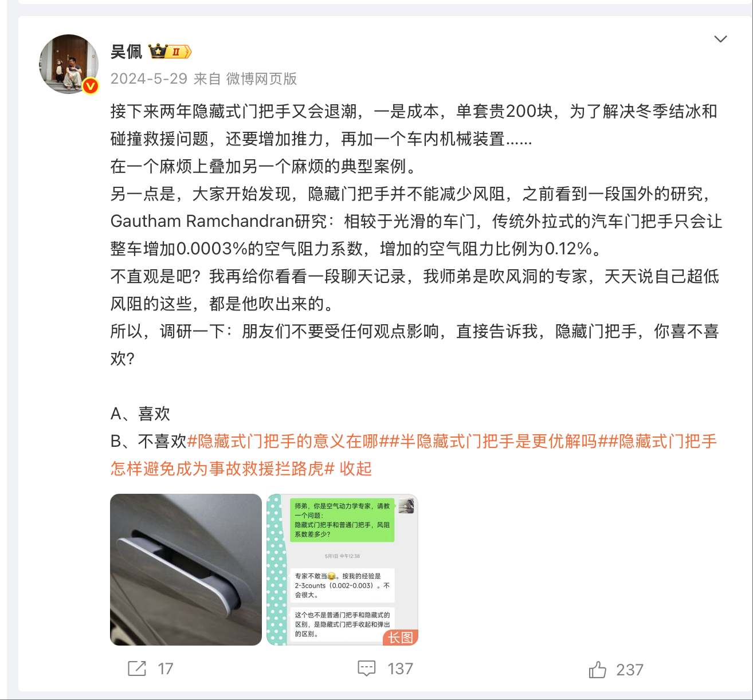Click the post date 2024-5-29

149,78
